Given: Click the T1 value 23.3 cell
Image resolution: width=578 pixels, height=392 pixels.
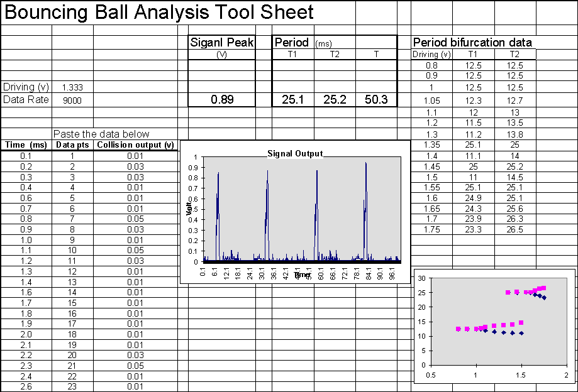Looking at the screenshot, I should pyautogui.click(x=473, y=230).
